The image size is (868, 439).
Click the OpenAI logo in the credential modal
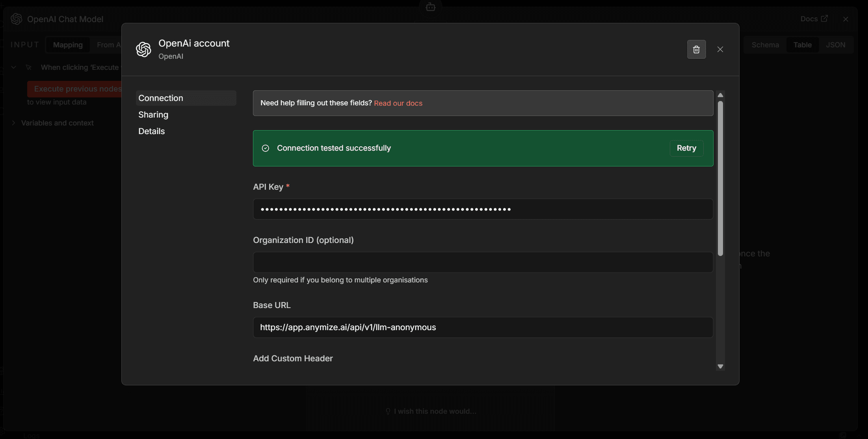(x=143, y=49)
